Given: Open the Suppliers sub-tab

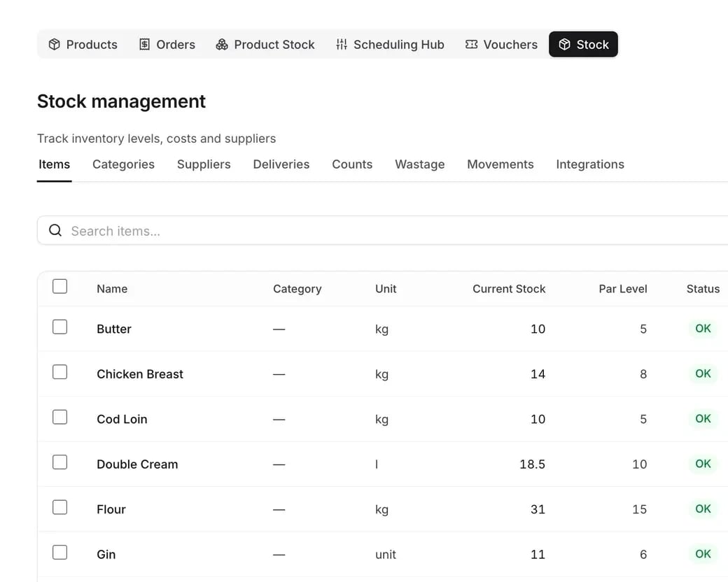Looking at the screenshot, I should pyautogui.click(x=204, y=164).
